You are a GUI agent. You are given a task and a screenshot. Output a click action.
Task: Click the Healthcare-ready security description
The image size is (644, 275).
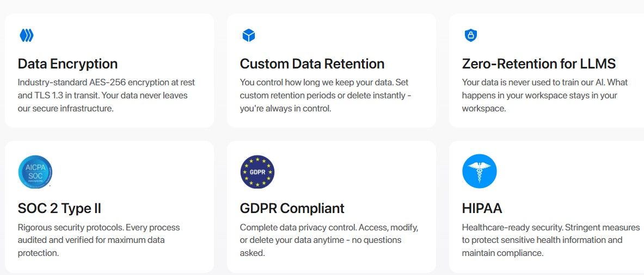click(x=550, y=227)
